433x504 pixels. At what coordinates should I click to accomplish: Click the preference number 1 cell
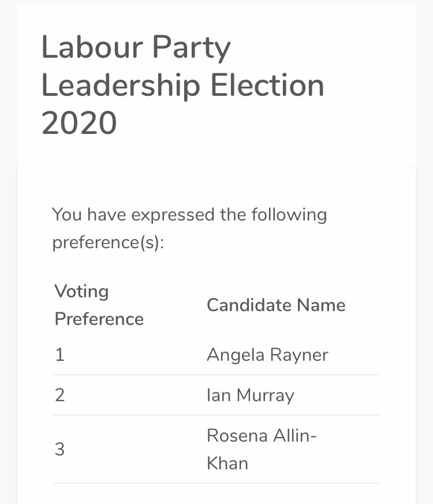59,354
